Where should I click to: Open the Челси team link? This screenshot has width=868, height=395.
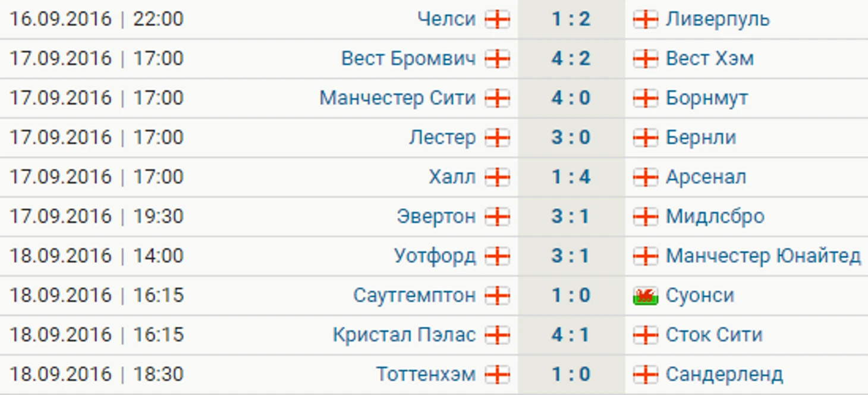[446, 19]
